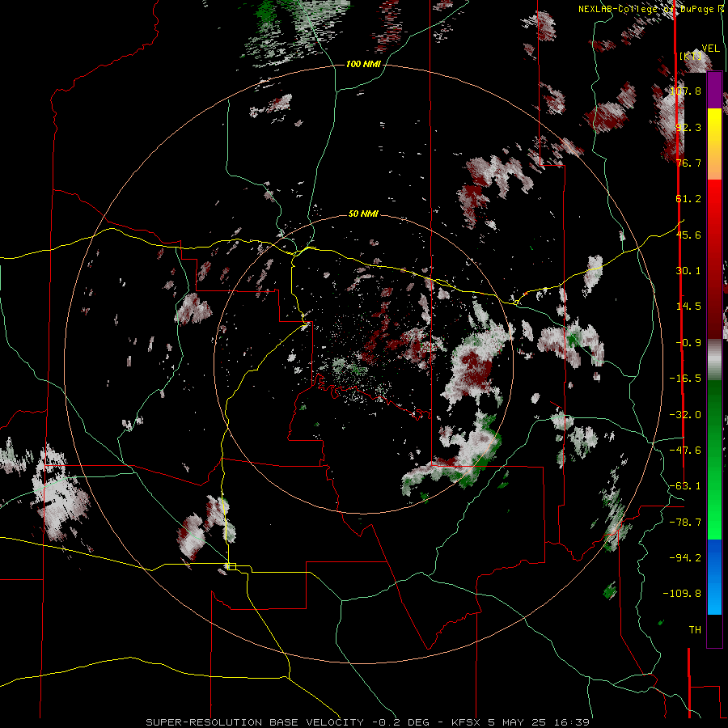Screen dimensions: 728x728
Task: Select the -0.9 value on velocity scale
Action: click(688, 343)
